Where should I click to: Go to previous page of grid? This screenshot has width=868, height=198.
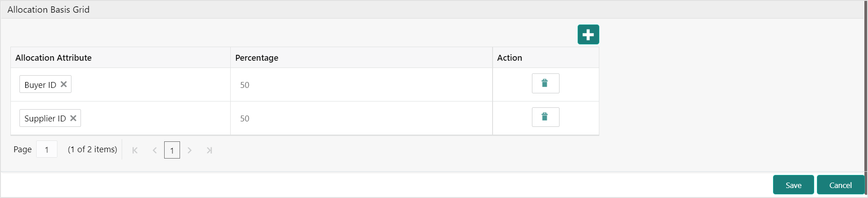(x=154, y=150)
